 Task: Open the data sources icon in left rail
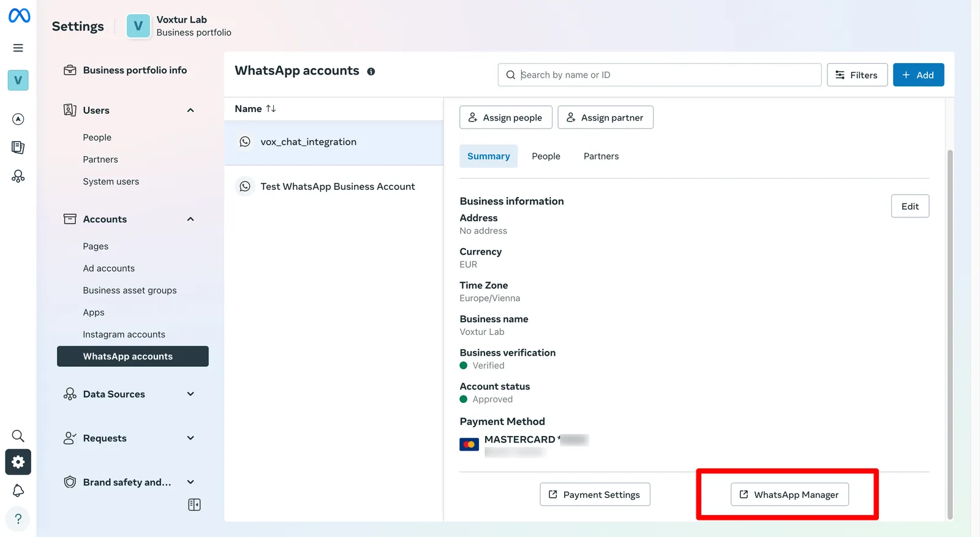click(x=18, y=176)
